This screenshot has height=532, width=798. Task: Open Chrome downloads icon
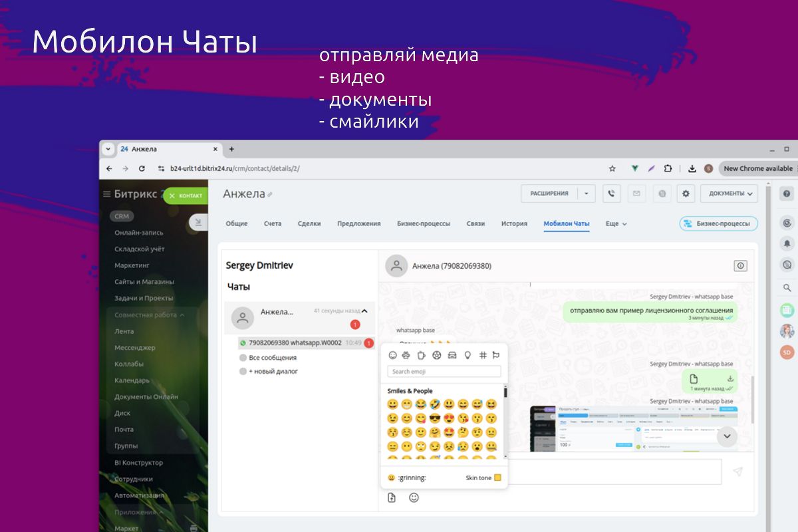pyautogui.click(x=692, y=168)
